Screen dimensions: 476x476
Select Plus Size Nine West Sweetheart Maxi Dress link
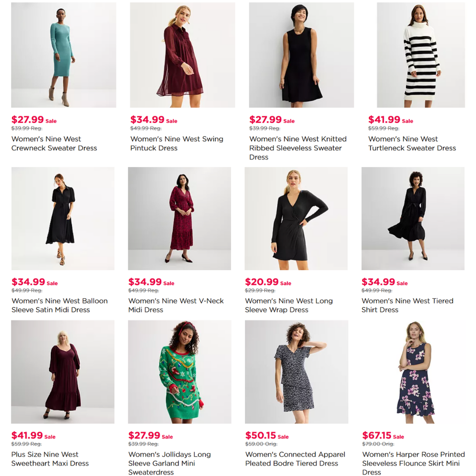click(x=50, y=459)
